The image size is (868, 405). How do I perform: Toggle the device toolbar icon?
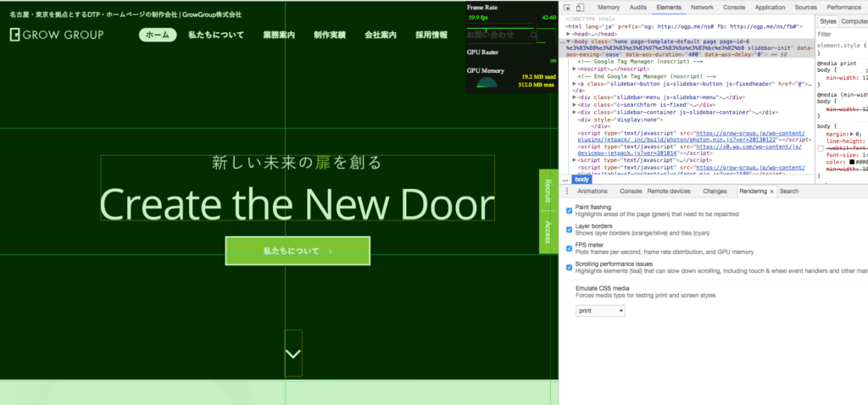tap(580, 8)
